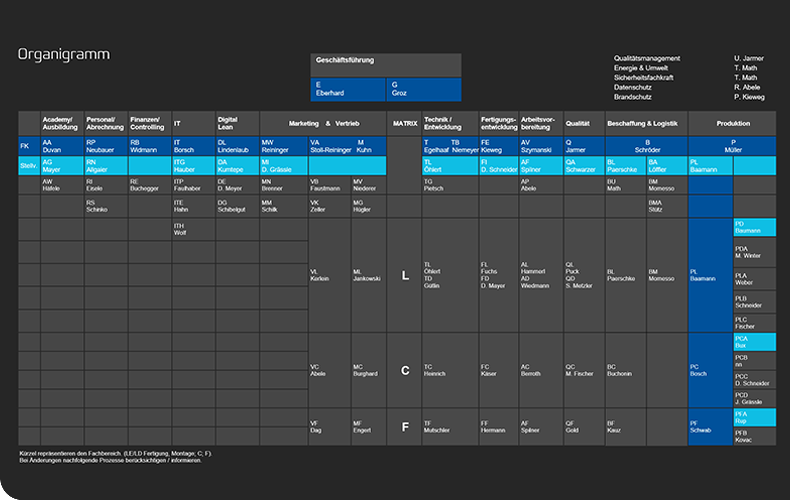Click the 'TF Mutschler' cell
The width and height of the screenshot is (790, 500).
point(450,427)
